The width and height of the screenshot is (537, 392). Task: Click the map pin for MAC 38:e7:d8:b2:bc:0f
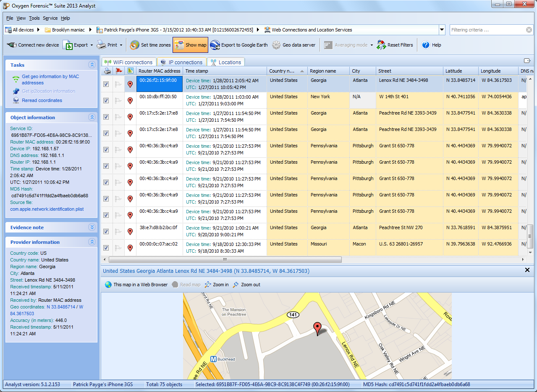coord(130,231)
